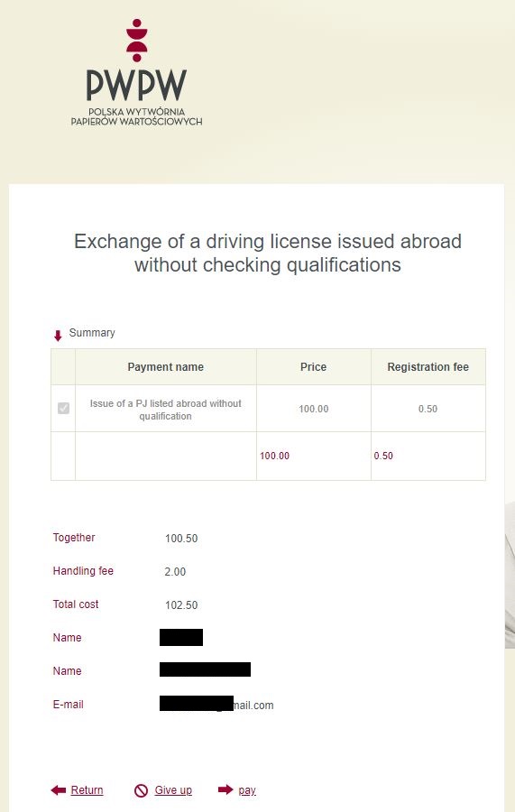
Task: Click the left arrow icon beside Return
Action: coord(59,789)
